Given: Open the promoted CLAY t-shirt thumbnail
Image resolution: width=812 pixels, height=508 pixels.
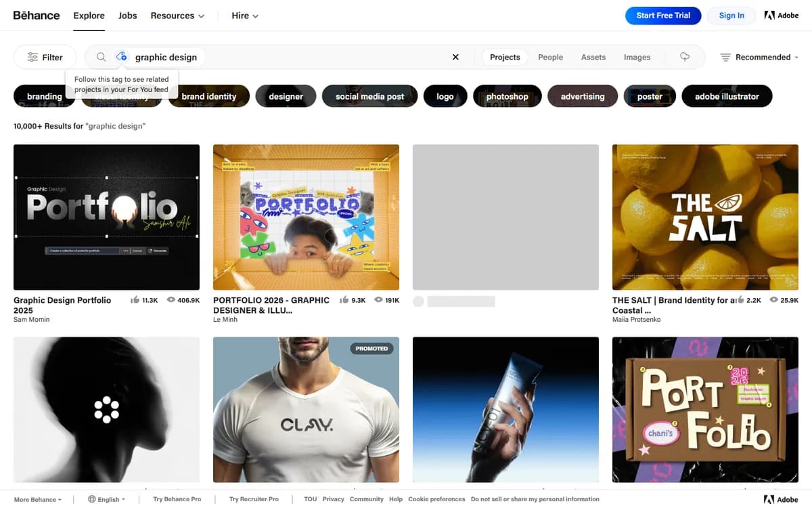Looking at the screenshot, I should (306, 409).
